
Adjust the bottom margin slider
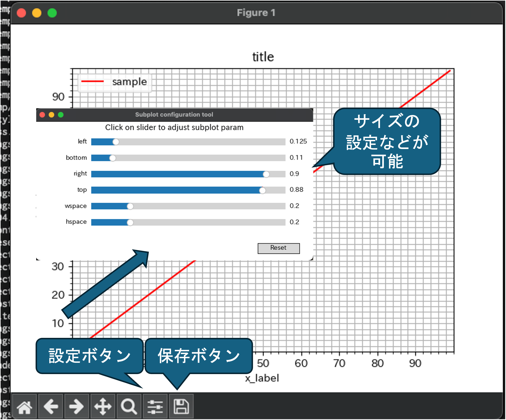pyautogui.click(x=113, y=158)
